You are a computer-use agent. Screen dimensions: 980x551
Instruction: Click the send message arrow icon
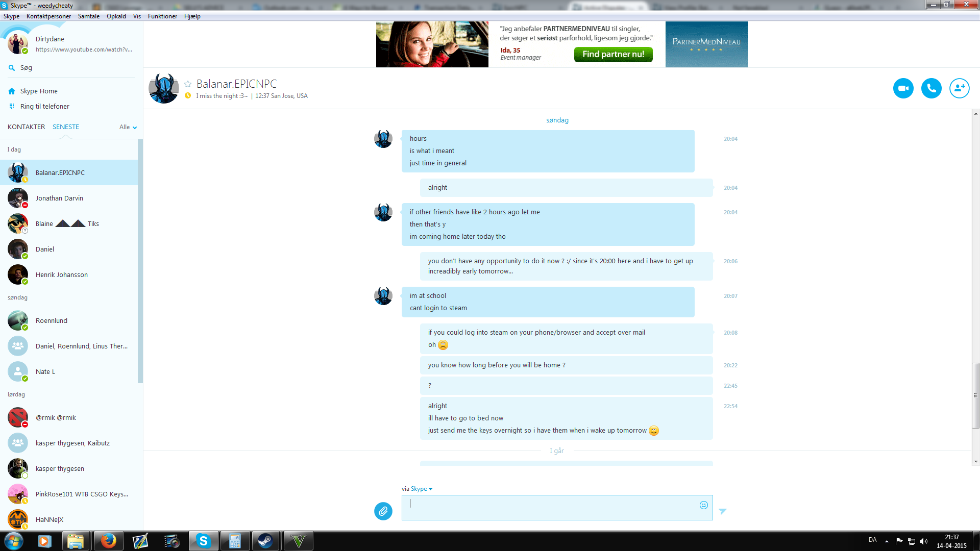(x=722, y=511)
